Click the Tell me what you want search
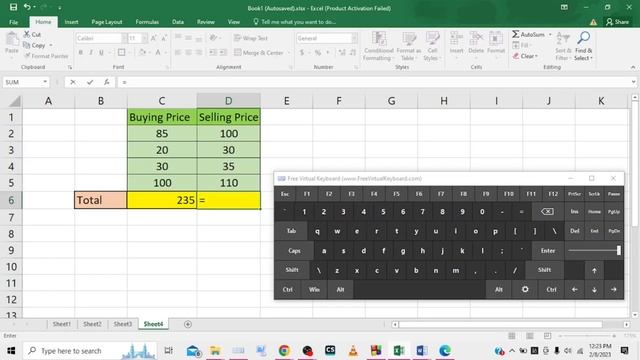This screenshot has width=640, height=360. tap(295, 22)
